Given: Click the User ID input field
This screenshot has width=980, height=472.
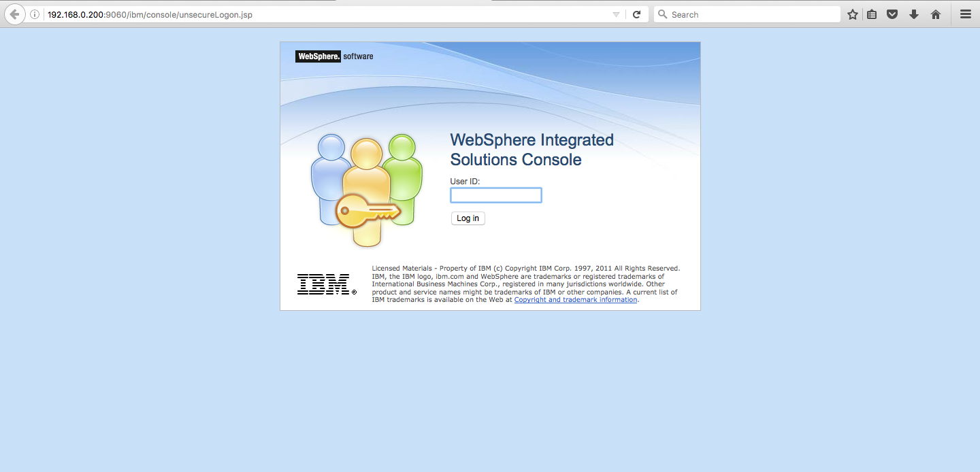Looking at the screenshot, I should (x=495, y=195).
